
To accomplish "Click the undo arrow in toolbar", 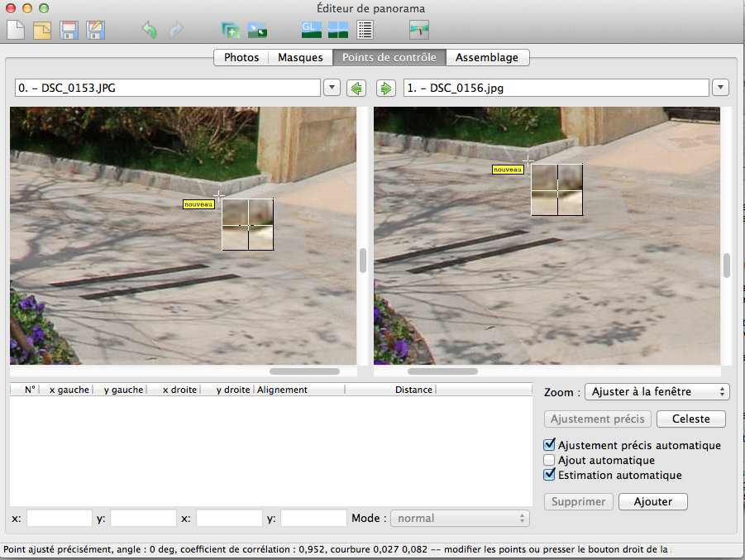I will point(150,31).
